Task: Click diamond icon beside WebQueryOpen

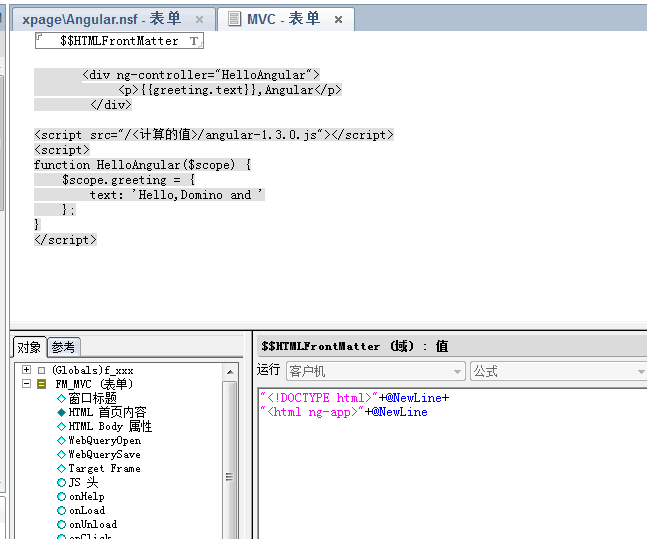Action: click(x=61, y=440)
